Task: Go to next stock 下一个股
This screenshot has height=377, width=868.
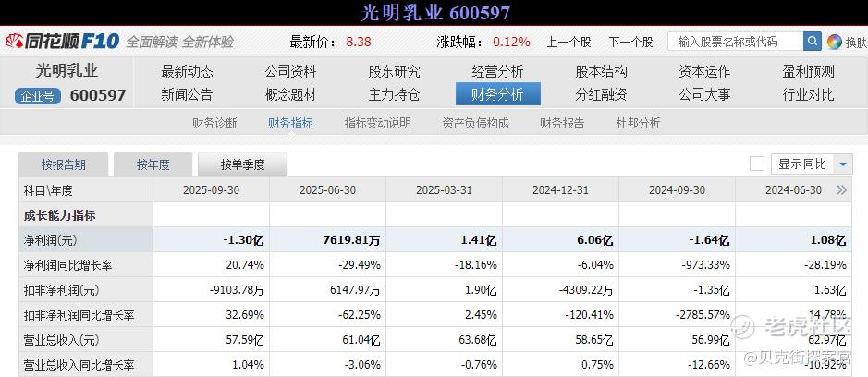Action: tap(630, 43)
